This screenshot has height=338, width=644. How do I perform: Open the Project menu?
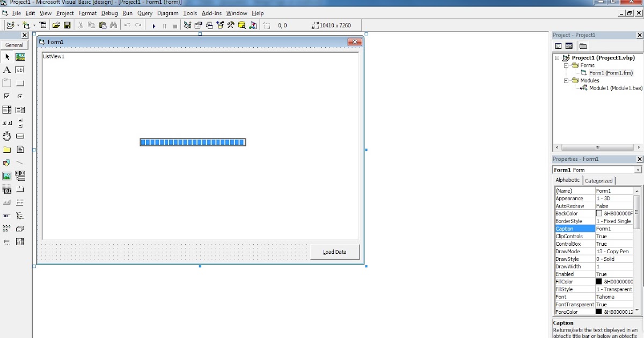point(64,13)
